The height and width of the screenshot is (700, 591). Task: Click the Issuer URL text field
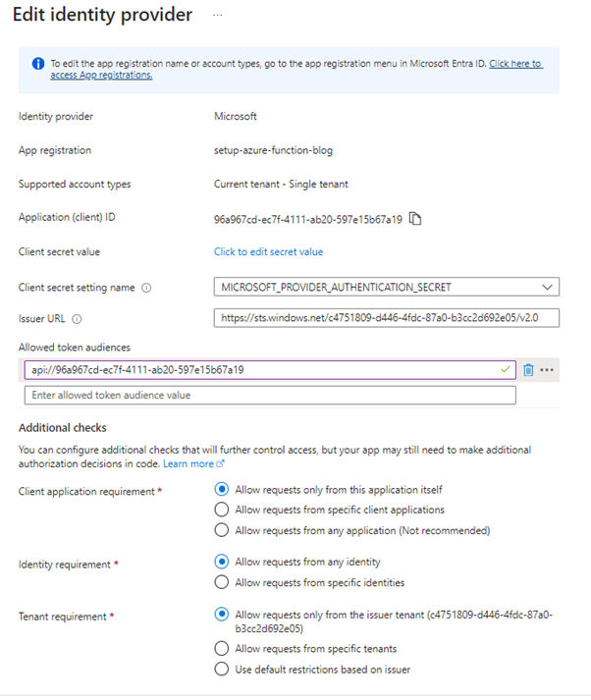tap(387, 317)
